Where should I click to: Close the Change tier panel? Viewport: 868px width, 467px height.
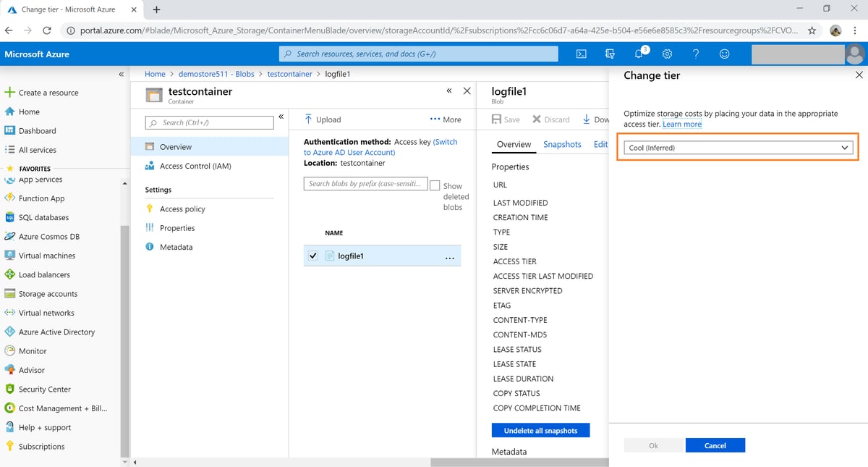click(859, 75)
